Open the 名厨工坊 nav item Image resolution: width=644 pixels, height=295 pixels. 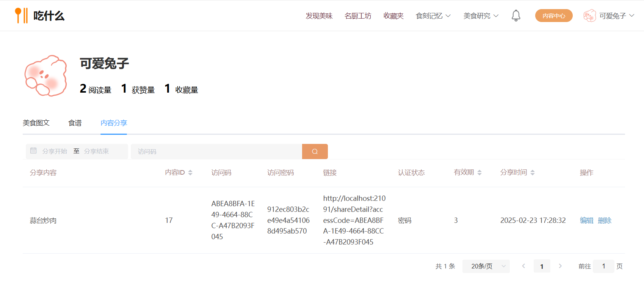[358, 16]
